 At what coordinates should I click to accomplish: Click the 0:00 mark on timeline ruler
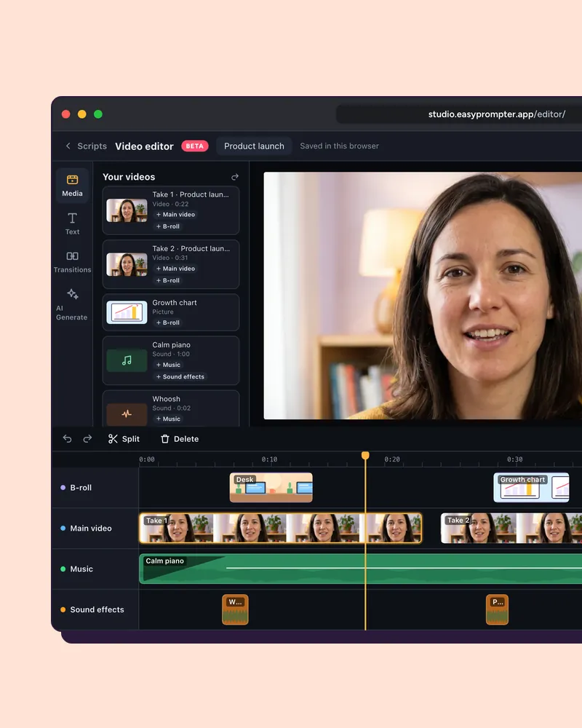pos(147,459)
